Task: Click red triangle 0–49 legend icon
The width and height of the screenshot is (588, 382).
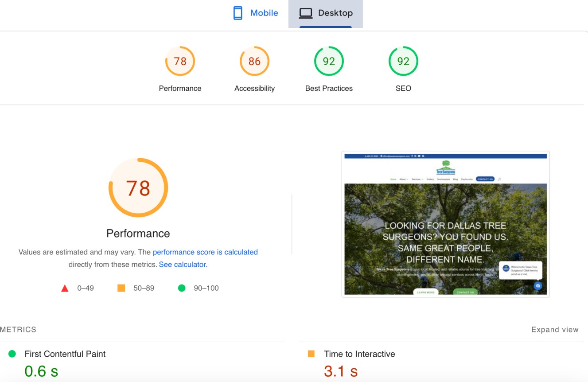Action: [65, 288]
